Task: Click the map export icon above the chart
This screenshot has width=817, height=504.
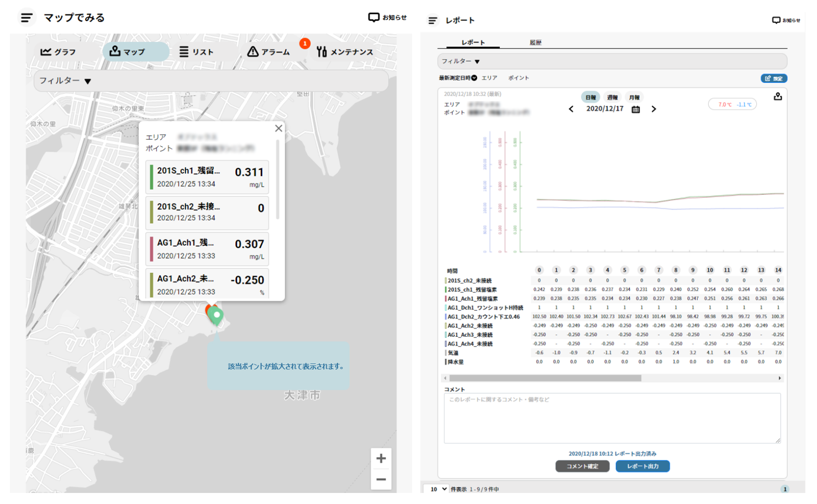Action: (x=778, y=97)
